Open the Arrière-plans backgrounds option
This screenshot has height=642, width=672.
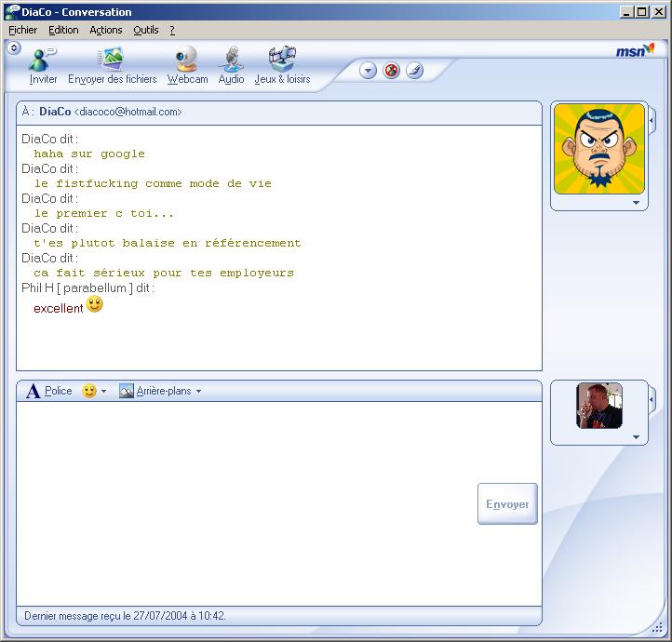(155, 391)
